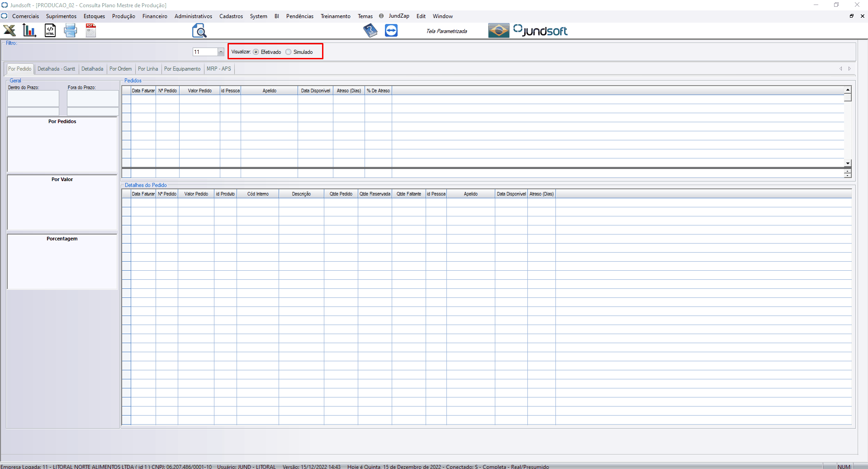Click the Tela Parametrizada label

pyautogui.click(x=447, y=31)
